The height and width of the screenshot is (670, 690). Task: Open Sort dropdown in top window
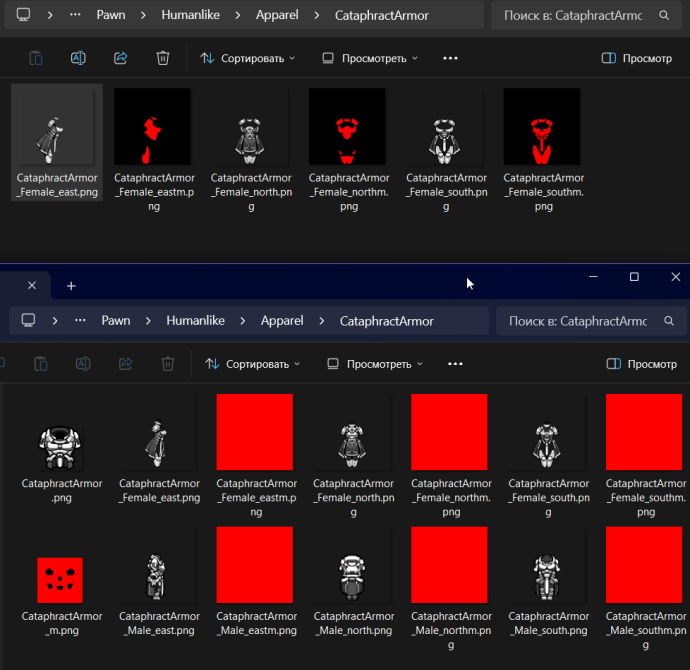pyautogui.click(x=247, y=58)
